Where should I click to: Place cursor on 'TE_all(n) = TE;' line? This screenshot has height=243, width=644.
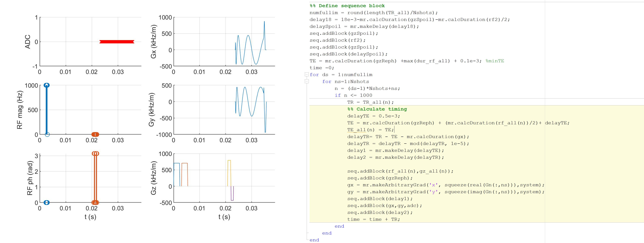click(x=370, y=130)
